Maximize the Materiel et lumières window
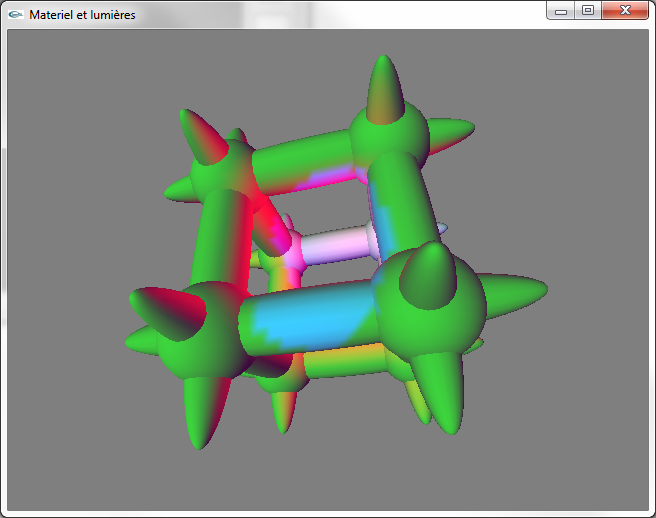The height and width of the screenshot is (518, 656). tap(587, 11)
